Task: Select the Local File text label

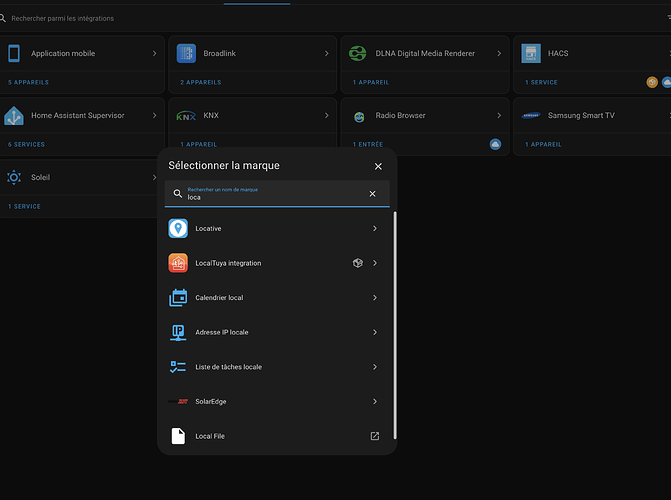Action: tap(210, 436)
